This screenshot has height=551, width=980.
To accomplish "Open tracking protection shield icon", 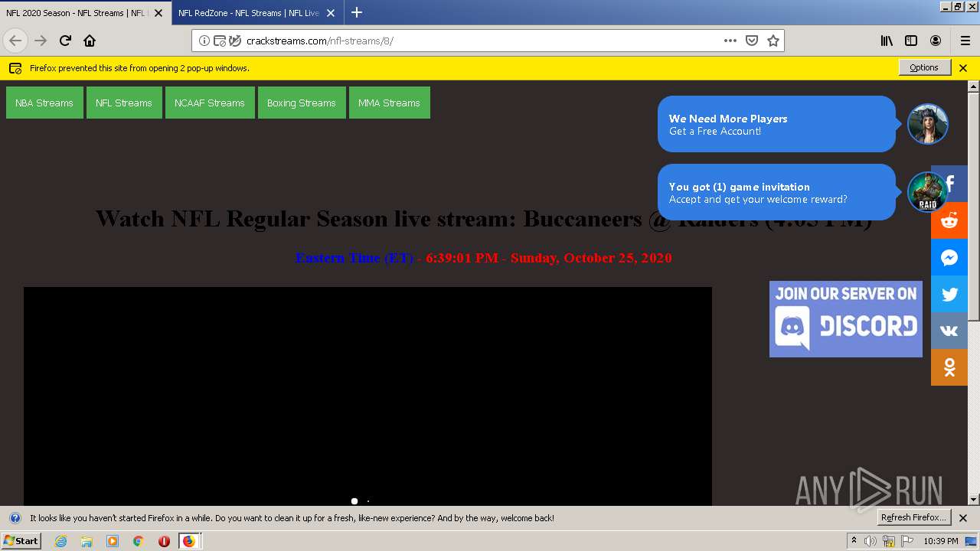I will (x=235, y=41).
